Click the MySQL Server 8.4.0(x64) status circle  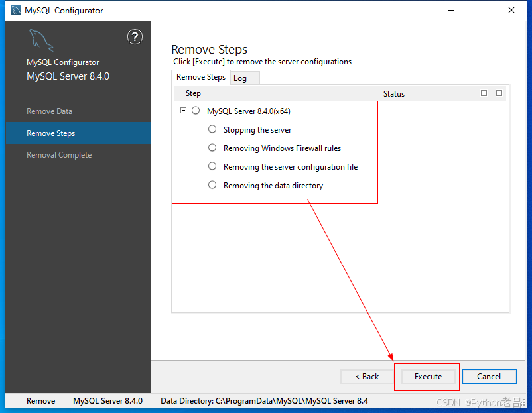point(196,111)
